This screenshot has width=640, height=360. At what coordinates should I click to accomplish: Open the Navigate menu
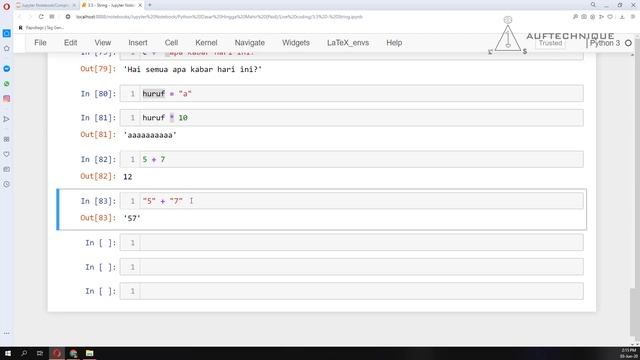(249, 43)
